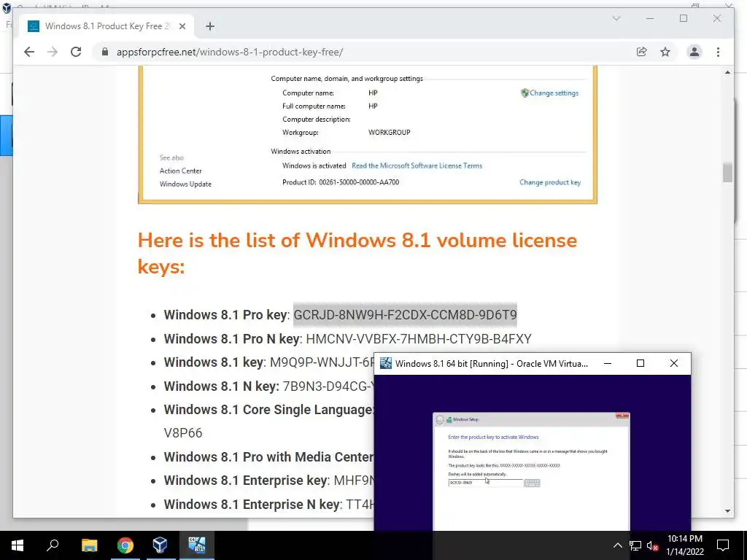Maximize the Chrome window
Screen dimensions: 747x560
point(684,18)
